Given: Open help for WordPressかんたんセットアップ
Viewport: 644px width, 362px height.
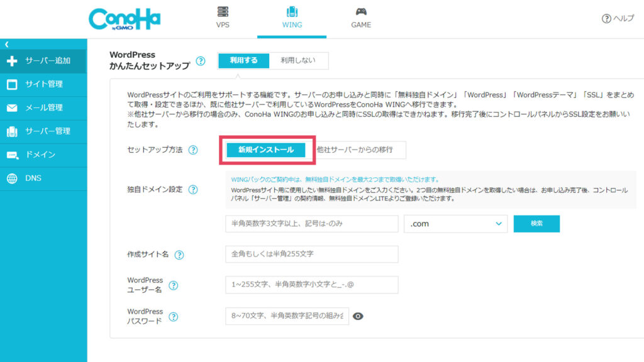Looking at the screenshot, I should 201,61.
